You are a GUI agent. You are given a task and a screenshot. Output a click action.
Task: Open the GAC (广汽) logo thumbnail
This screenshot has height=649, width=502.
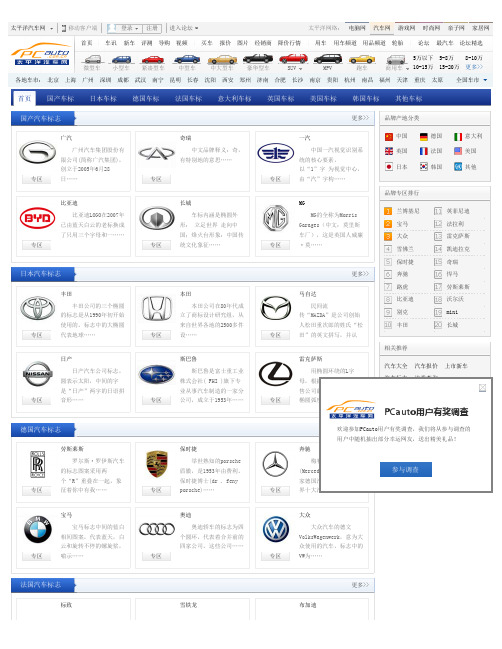pyautogui.click(x=37, y=153)
